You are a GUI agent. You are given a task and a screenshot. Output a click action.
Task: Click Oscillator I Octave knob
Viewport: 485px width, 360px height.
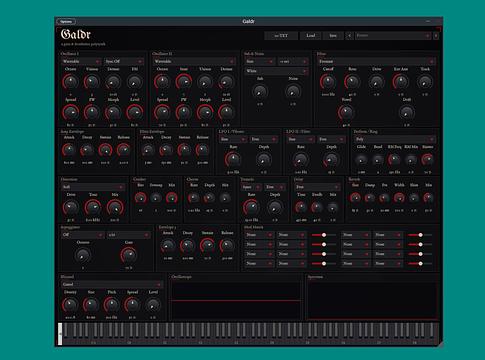[70, 82]
